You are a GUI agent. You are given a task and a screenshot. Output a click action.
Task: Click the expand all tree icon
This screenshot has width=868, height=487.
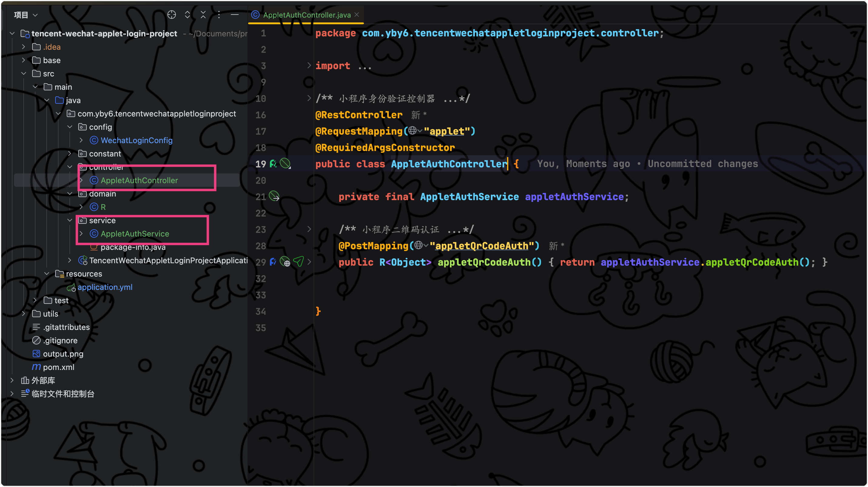187,15
